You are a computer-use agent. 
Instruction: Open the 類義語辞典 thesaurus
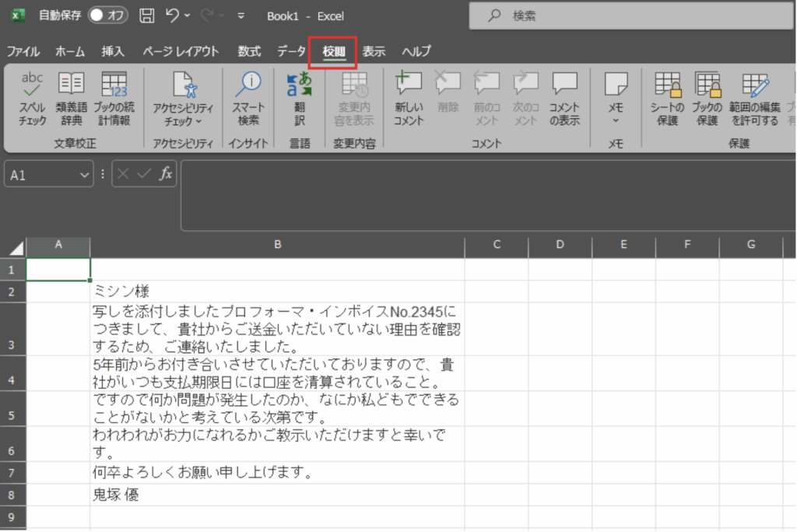click(71, 99)
